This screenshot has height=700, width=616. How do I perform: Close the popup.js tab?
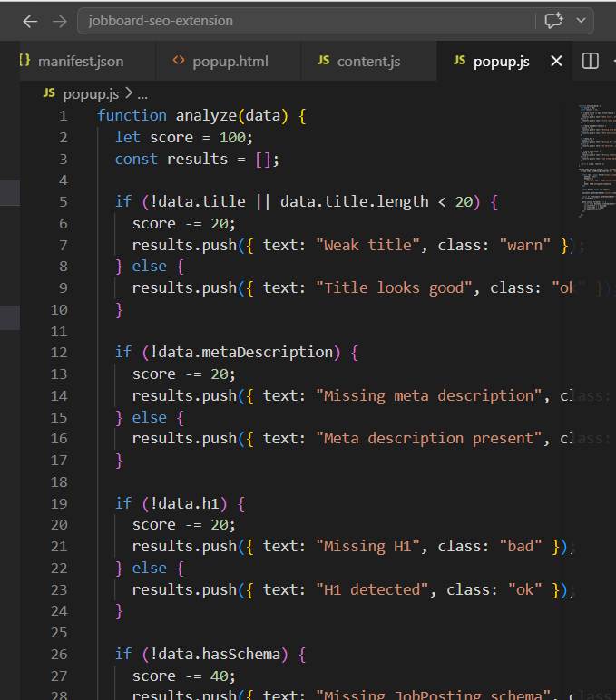pos(557,62)
